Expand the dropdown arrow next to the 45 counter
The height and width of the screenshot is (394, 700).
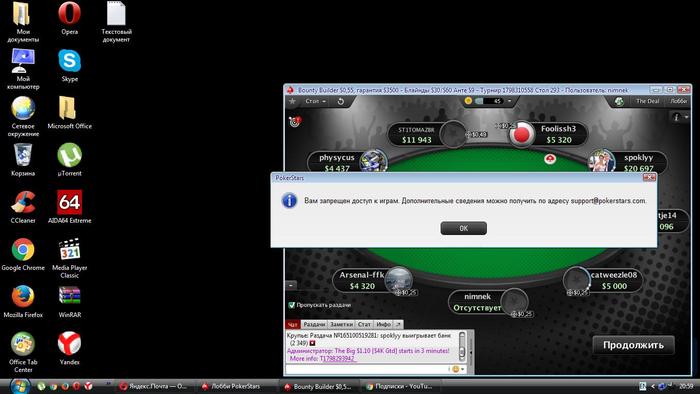click(x=509, y=101)
